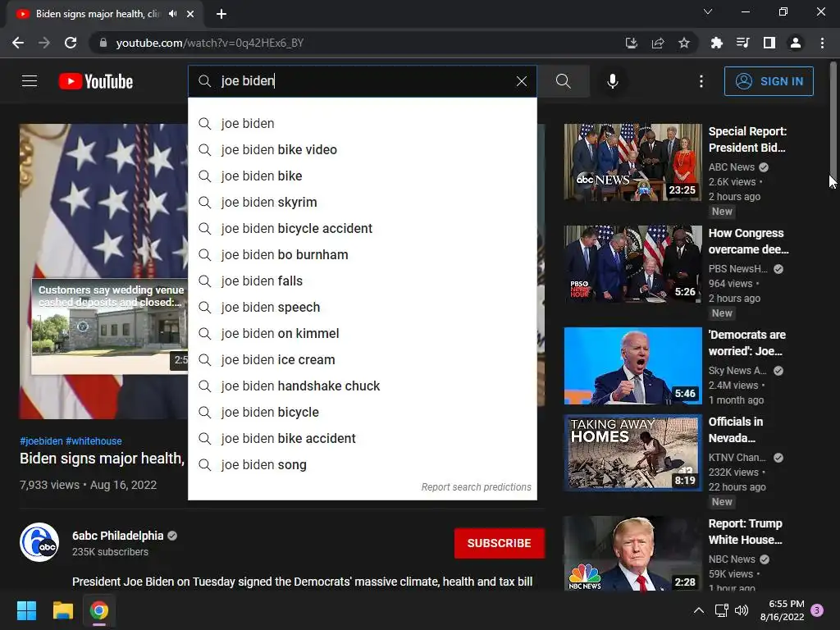Click the #joebiden hashtag
Viewport: 840px width, 630px height.
[41, 441]
